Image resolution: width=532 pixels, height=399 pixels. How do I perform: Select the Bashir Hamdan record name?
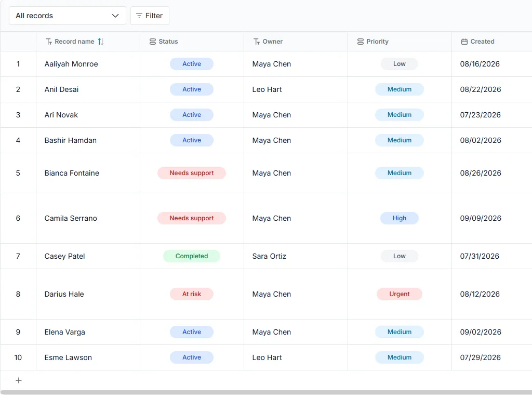(x=71, y=140)
